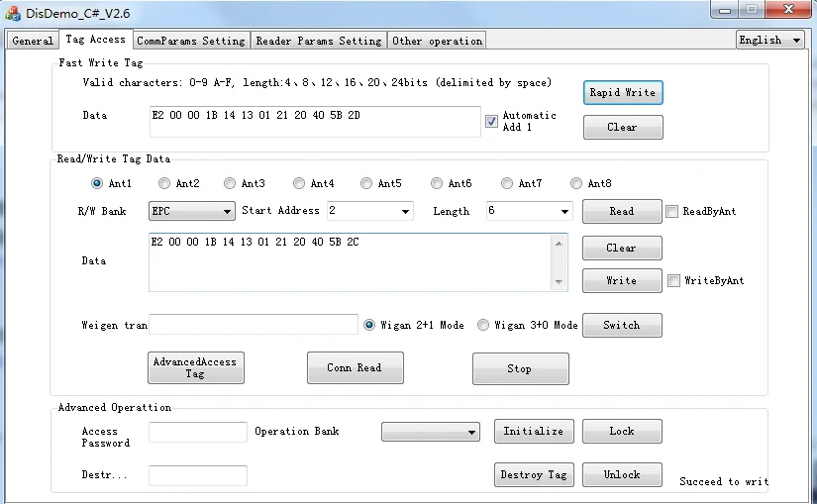This screenshot has height=504, width=817.
Task: Click the Fast Write Tag data field
Action: click(x=315, y=122)
